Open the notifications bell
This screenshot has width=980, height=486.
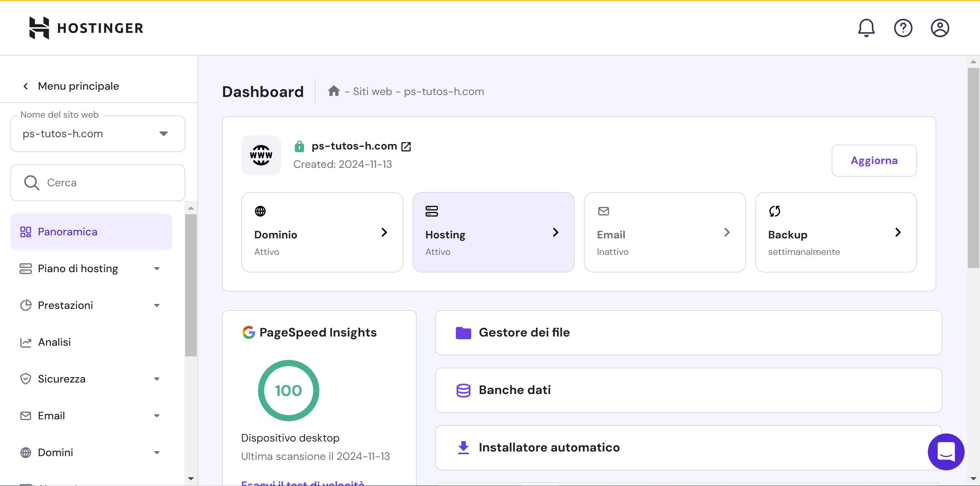pos(866,28)
